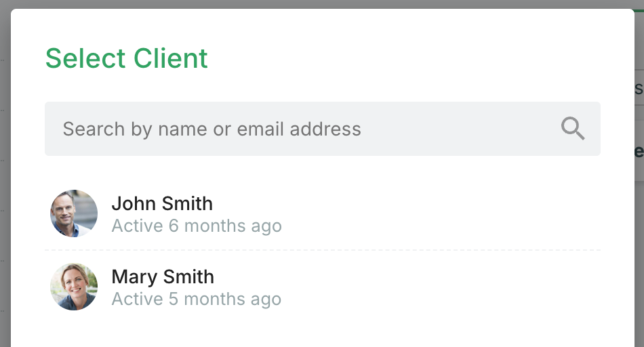Click the "Active 5 months ago" status text
Screen dimensions: 644x347
(197, 299)
